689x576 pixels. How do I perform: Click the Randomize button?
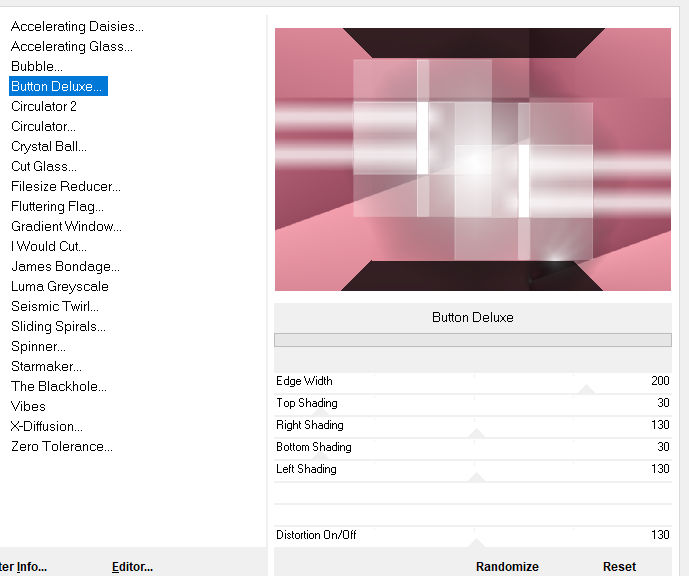coord(507,566)
